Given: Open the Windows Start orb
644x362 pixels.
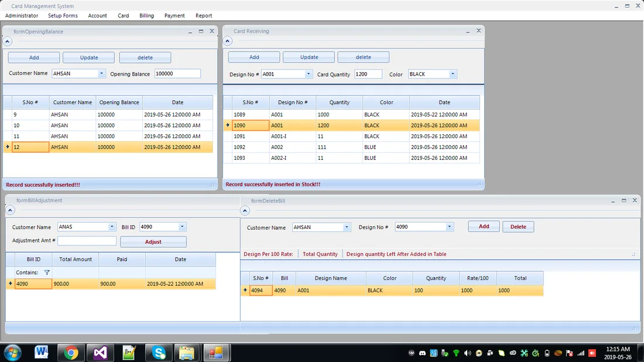Looking at the screenshot, I should pyautogui.click(x=13, y=353).
